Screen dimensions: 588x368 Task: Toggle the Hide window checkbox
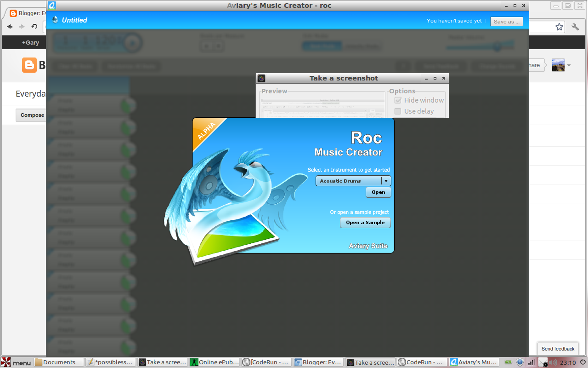click(398, 100)
